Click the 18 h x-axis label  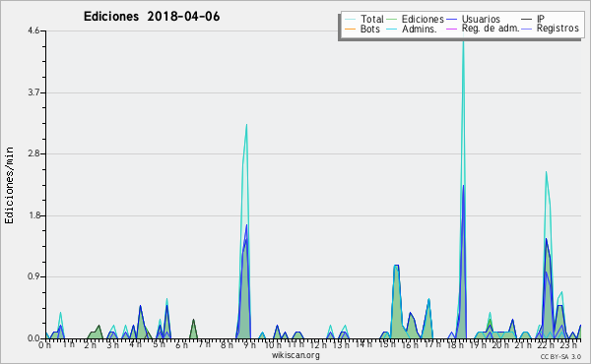[x=455, y=344]
